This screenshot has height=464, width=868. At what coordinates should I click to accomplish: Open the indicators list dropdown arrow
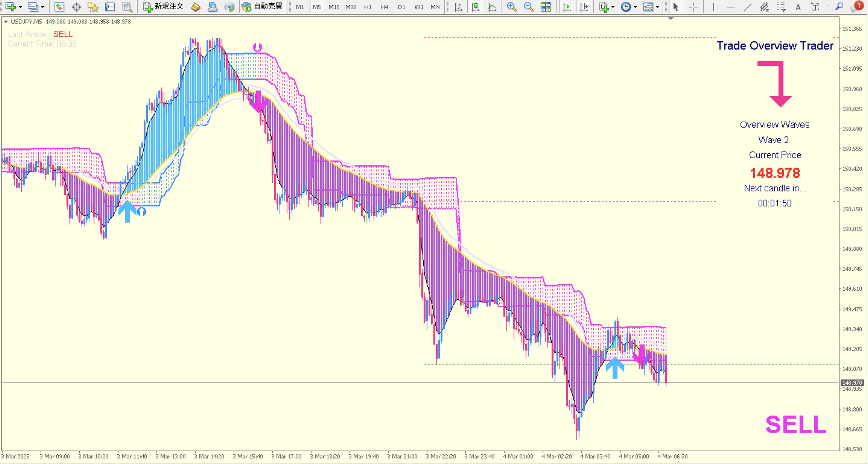tap(613, 7)
